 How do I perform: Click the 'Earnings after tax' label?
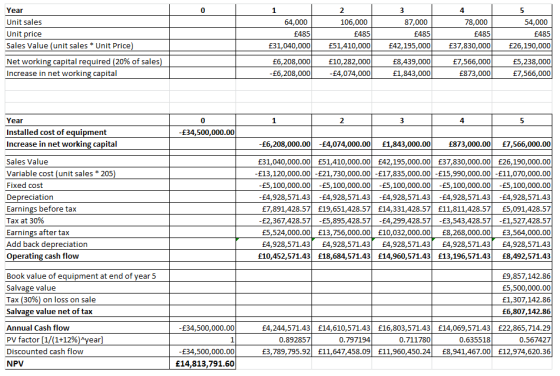point(38,232)
